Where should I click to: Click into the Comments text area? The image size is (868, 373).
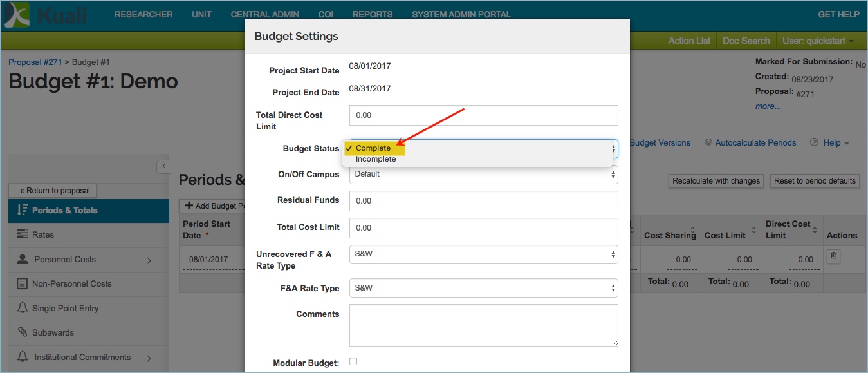[x=483, y=325]
